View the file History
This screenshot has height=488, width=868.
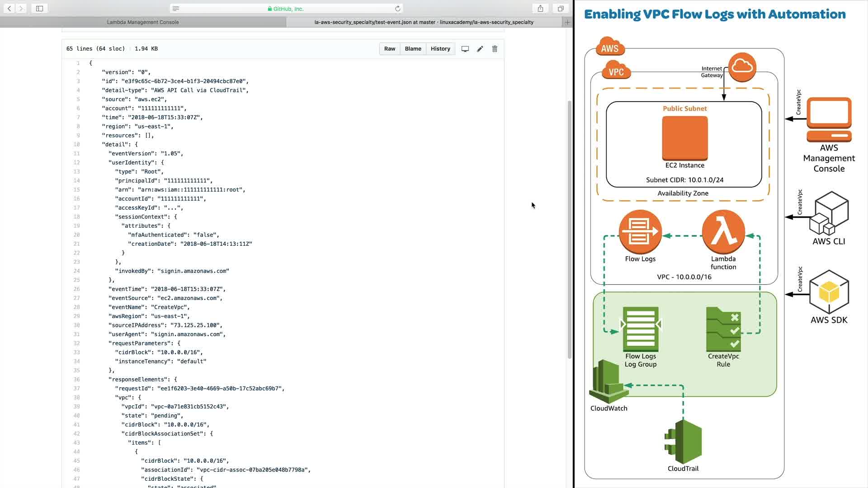pyautogui.click(x=440, y=49)
